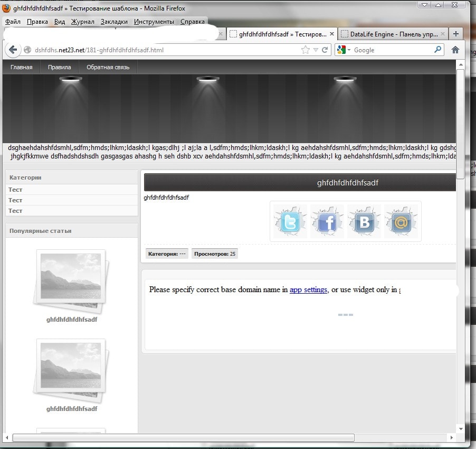Close the ghfdhfdhfdhfsadf tab
476x449 pixels.
click(332, 34)
